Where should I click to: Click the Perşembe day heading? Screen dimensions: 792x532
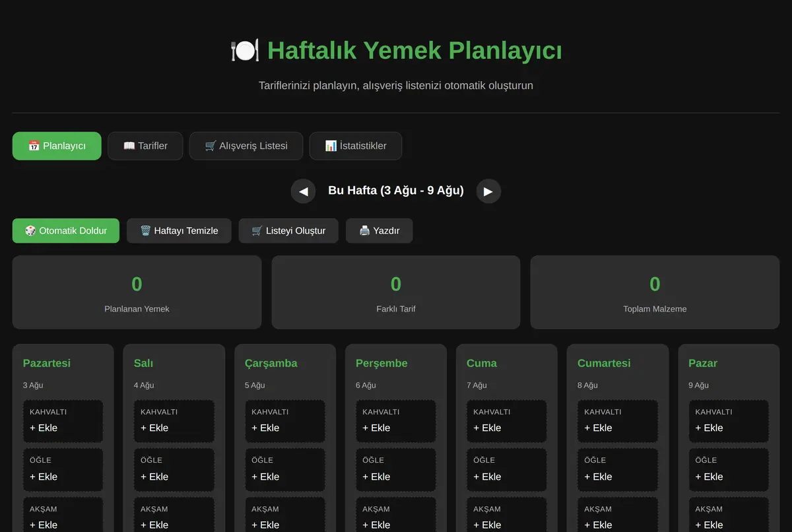click(381, 363)
